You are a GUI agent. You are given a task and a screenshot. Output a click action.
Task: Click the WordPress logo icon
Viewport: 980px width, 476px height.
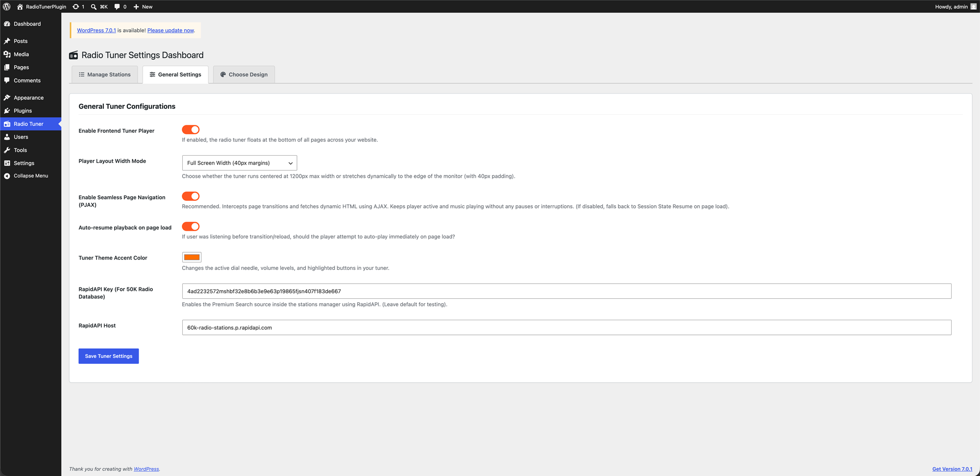(7, 7)
